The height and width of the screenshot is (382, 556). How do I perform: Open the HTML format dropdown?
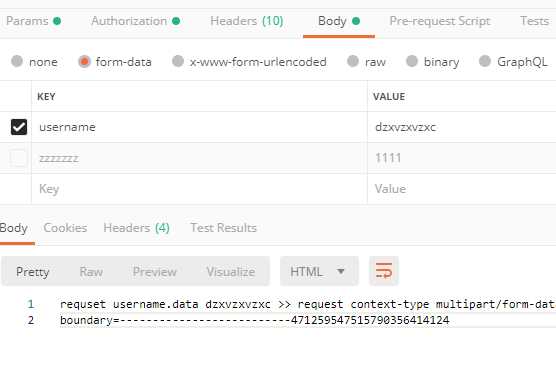click(x=319, y=271)
